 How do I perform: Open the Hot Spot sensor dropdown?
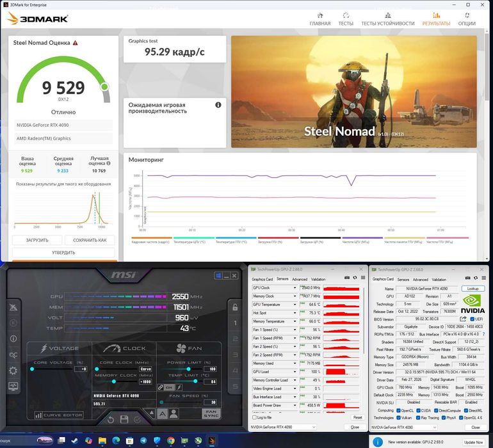coord(295,313)
